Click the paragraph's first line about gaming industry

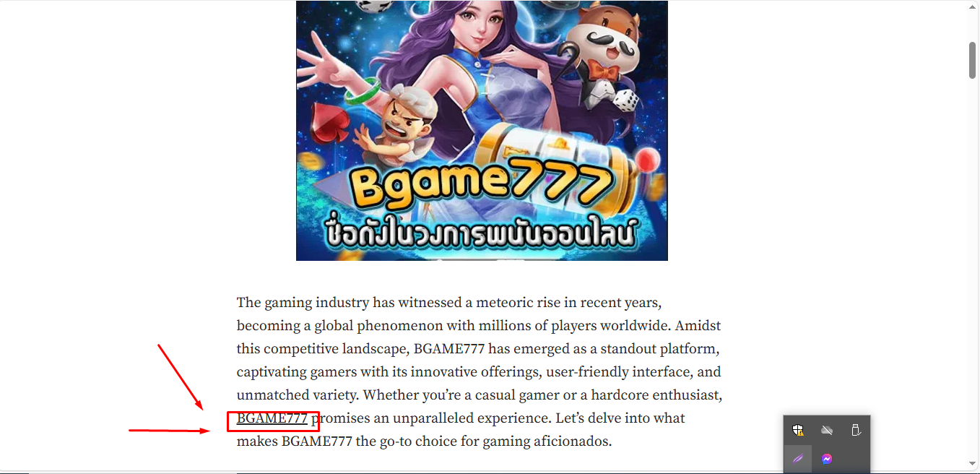point(449,303)
